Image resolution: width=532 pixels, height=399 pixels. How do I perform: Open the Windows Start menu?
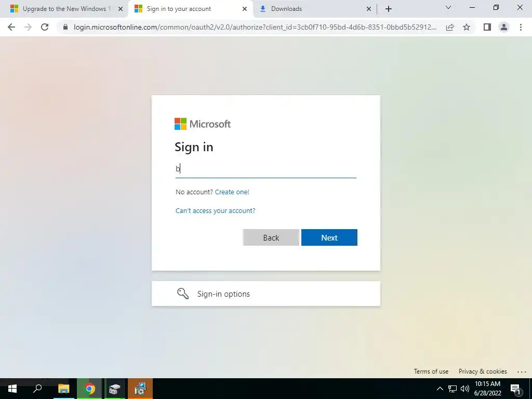(x=12, y=389)
